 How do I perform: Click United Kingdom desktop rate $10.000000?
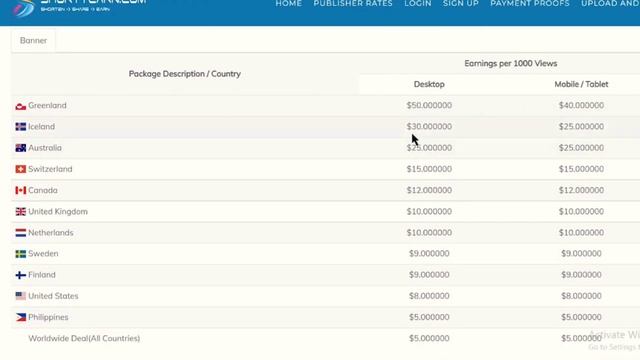[x=429, y=211]
